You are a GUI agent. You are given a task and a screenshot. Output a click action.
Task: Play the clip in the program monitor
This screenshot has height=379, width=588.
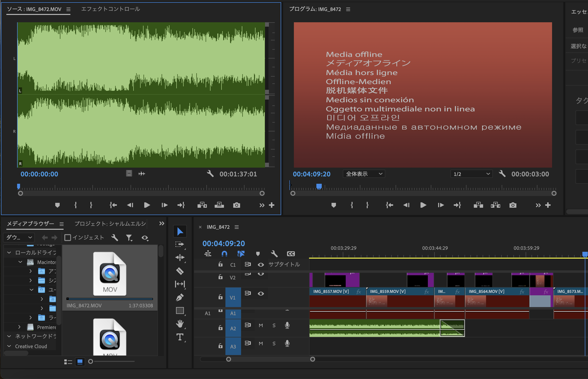tap(423, 205)
